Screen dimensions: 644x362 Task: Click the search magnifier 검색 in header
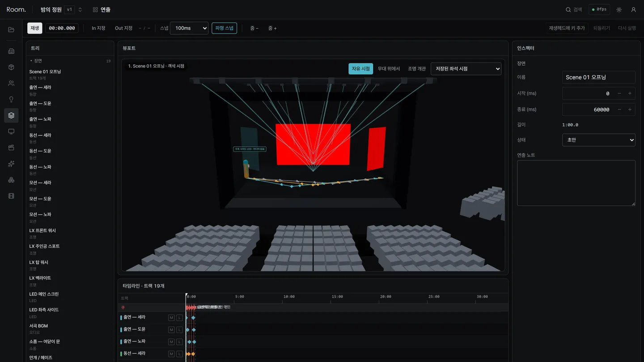pos(574,9)
